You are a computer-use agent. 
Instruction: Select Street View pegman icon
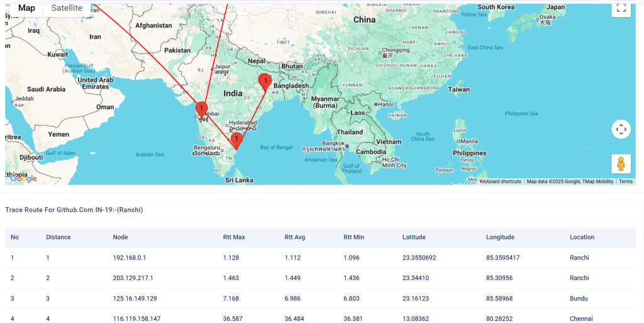click(x=621, y=164)
